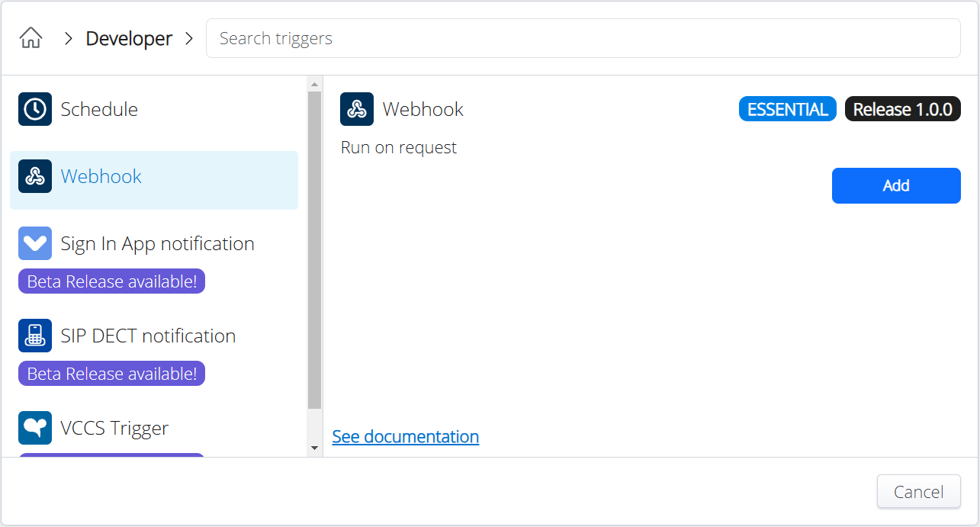Click the ESSENTIAL badge
This screenshot has width=980, height=527.
click(787, 109)
